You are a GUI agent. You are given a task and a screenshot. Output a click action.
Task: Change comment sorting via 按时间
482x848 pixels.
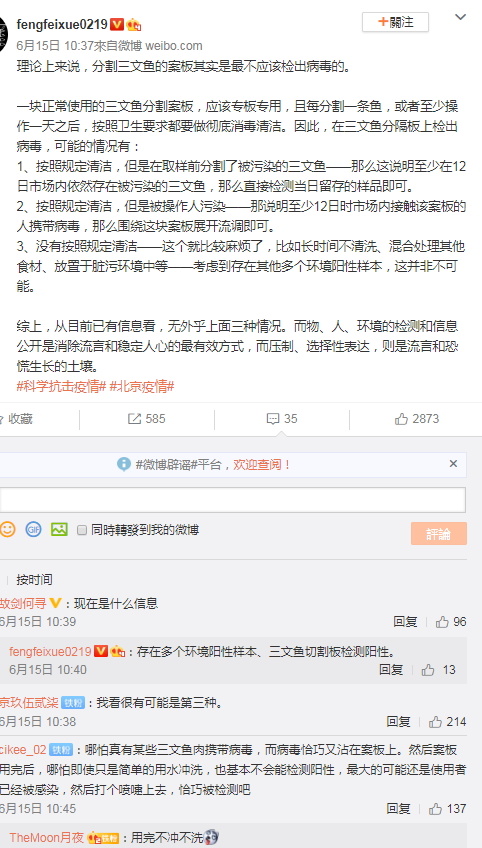tap(34, 580)
